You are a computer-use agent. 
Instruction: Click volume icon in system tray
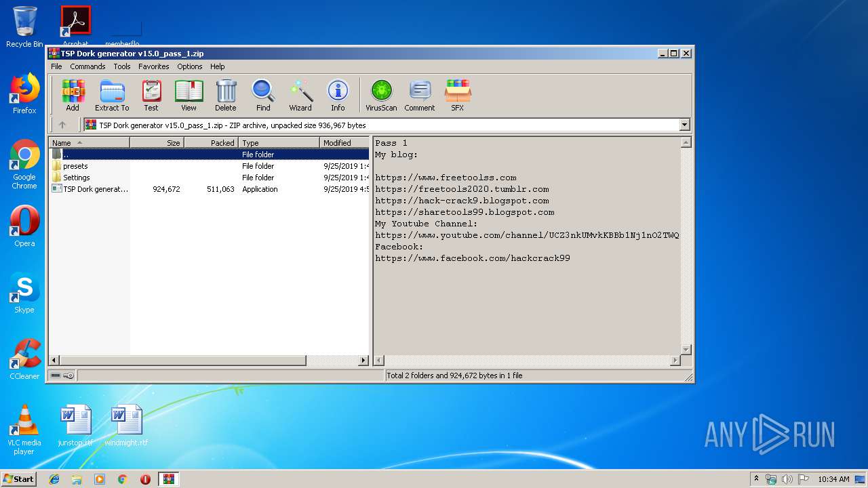787,479
